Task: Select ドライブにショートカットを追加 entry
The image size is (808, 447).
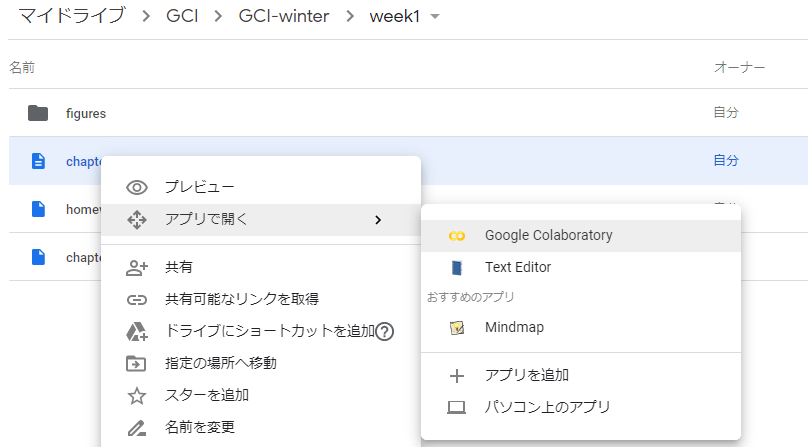Action: point(261,331)
